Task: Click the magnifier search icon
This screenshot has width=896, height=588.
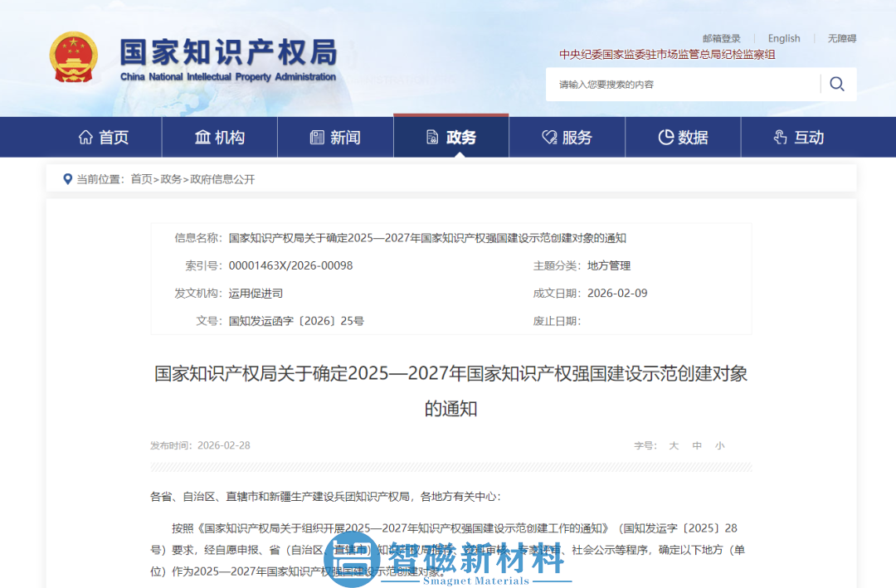Action: click(x=836, y=84)
